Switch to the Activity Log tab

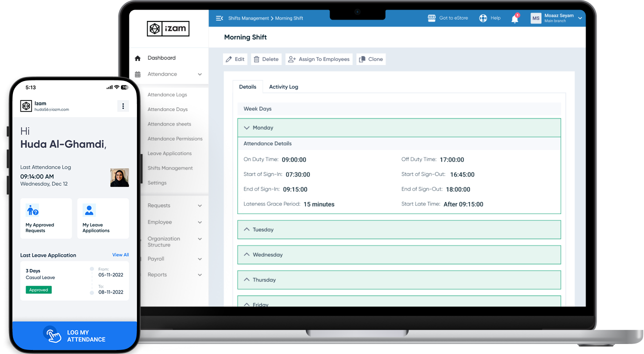pos(283,87)
